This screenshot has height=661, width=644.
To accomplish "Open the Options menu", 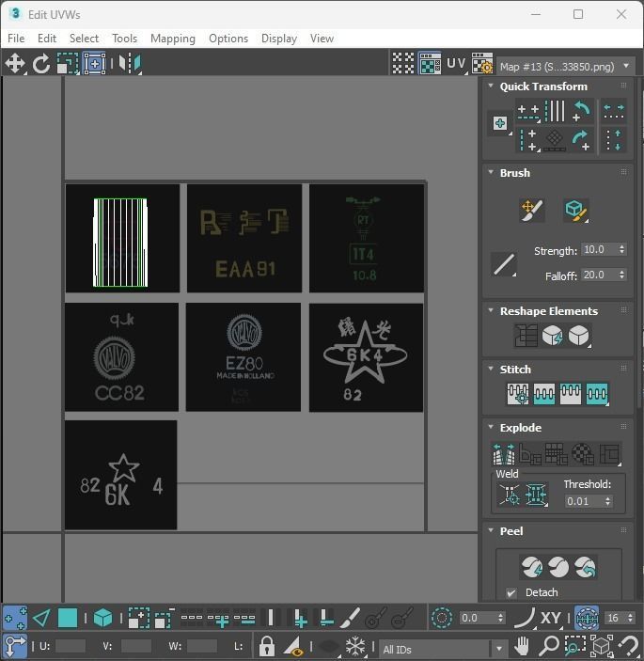I will coord(228,39).
